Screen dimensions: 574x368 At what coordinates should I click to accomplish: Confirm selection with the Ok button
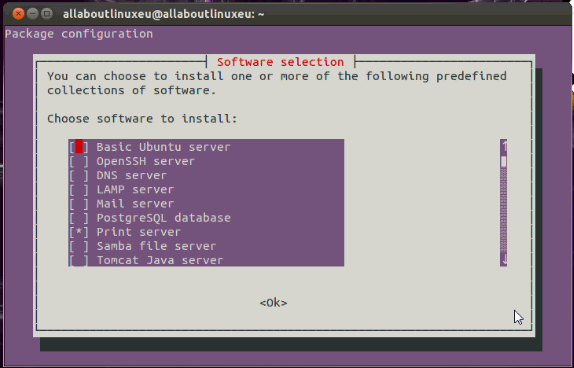(x=273, y=303)
